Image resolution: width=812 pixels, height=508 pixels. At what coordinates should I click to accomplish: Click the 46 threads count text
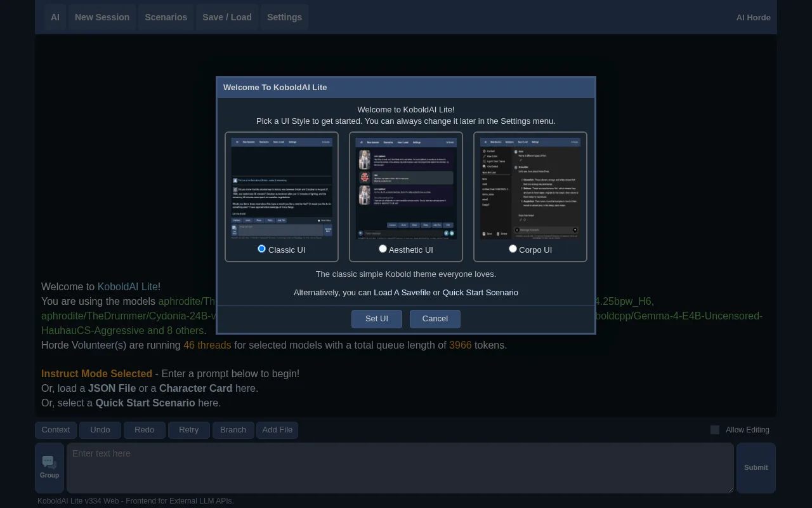[207, 345]
